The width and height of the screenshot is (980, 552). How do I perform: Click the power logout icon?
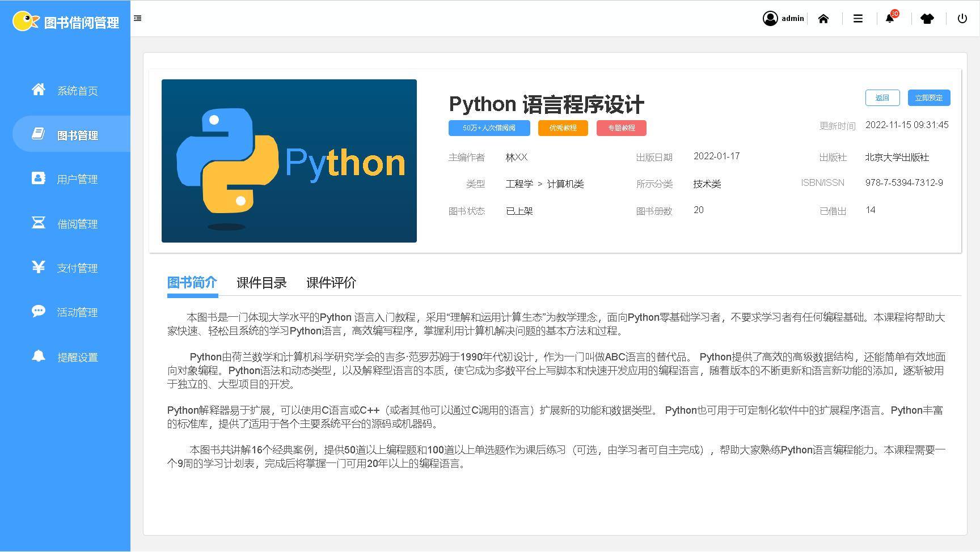point(962,19)
